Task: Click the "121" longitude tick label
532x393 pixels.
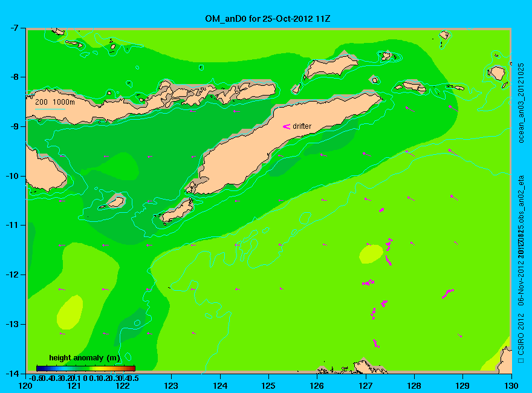Action: click(x=74, y=386)
